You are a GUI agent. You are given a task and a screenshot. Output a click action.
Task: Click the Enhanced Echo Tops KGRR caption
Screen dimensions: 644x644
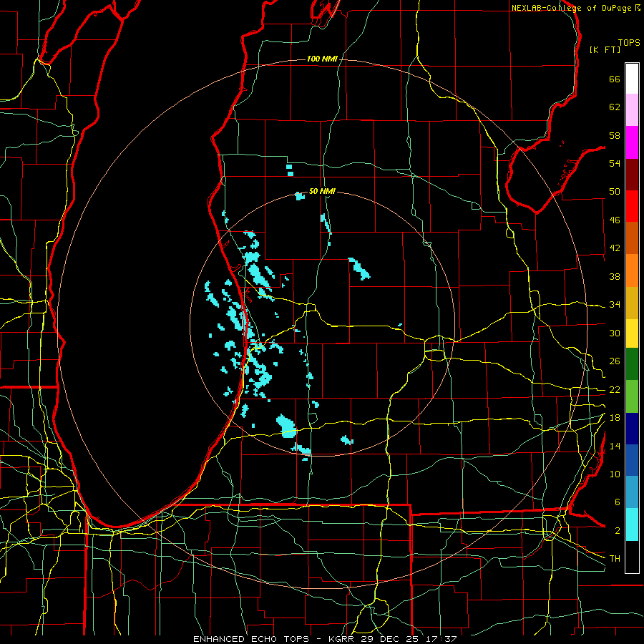tap(325, 639)
